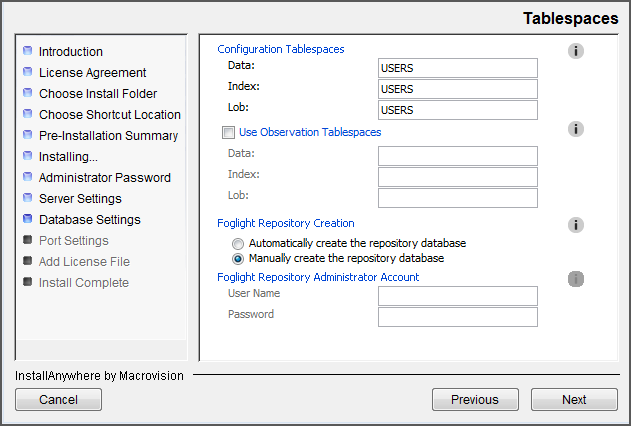Cancel the installation
Viewport: 631px width, 426px height.
59,400
